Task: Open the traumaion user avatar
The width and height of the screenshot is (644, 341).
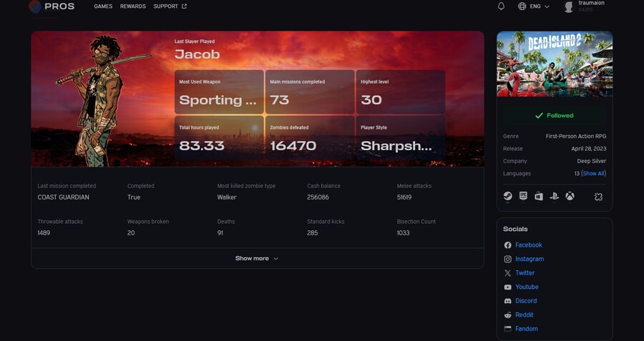Action: tap(569, 6)
